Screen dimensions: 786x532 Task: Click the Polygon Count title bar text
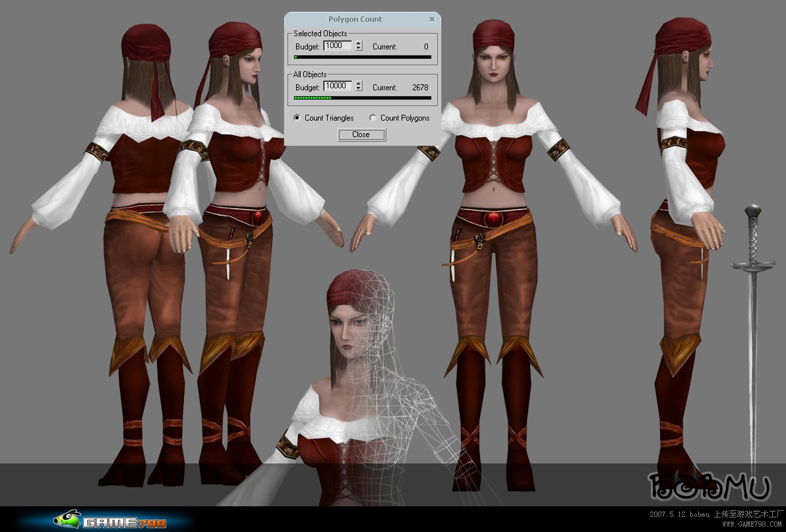click(355, 19)
